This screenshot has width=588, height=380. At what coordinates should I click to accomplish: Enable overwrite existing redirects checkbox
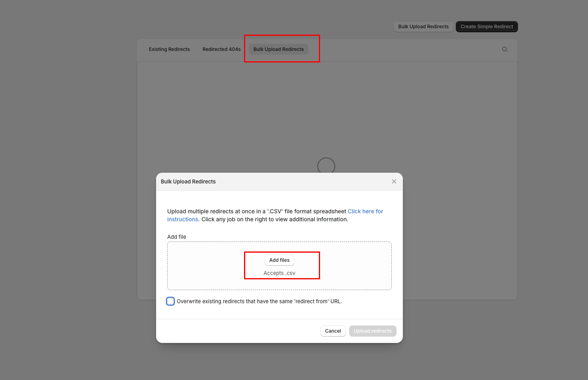pos(170,301)
